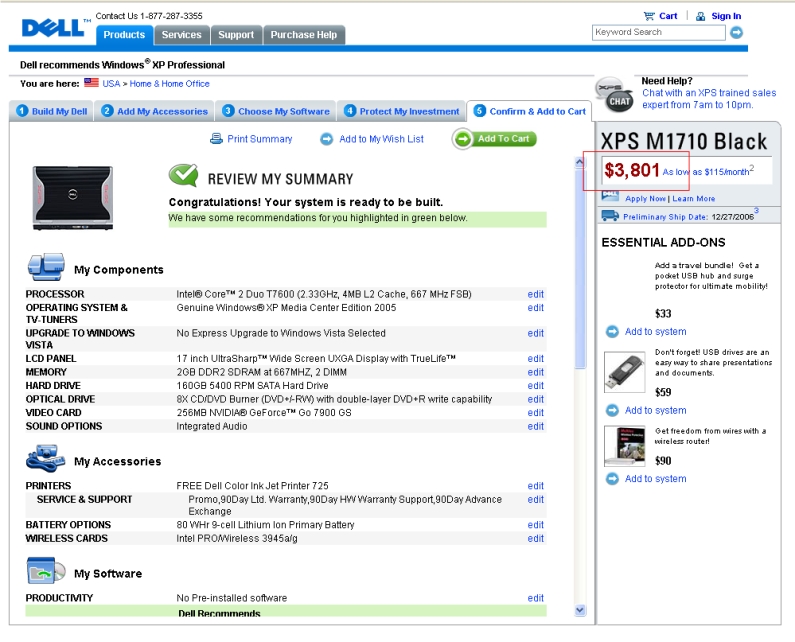795x642 pixels.
Task: Edit the SERVICE & SUPPORT selection
Action: coord(535,500)
